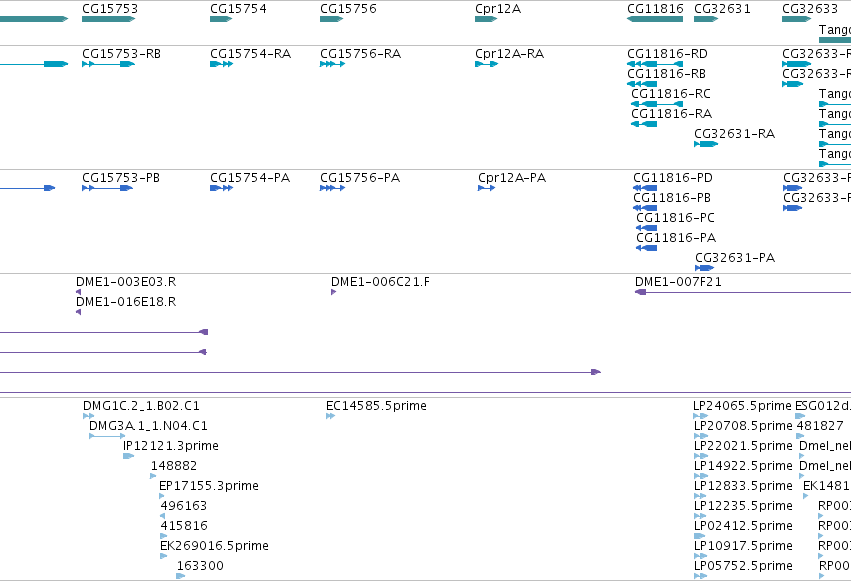Select protein label Cpr12A-PA
The image size is (851, 581).
[x=512, y=178]
